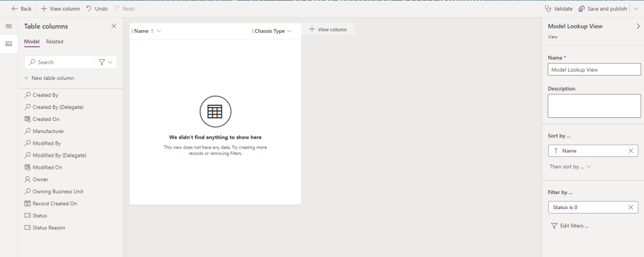Open the Name column header dropdown
Image resolution: width=644 pixels, height=257 pixels.
[159, 31]
